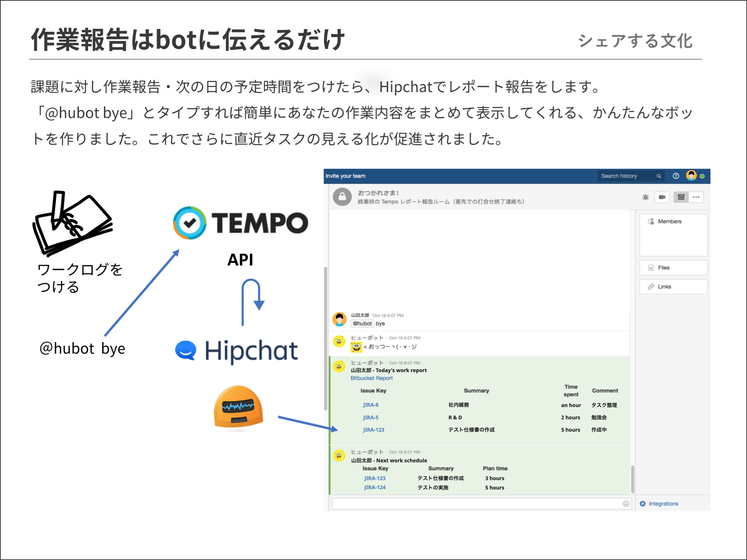
Task: Click the Members people icon
Action: coord(651,221)
